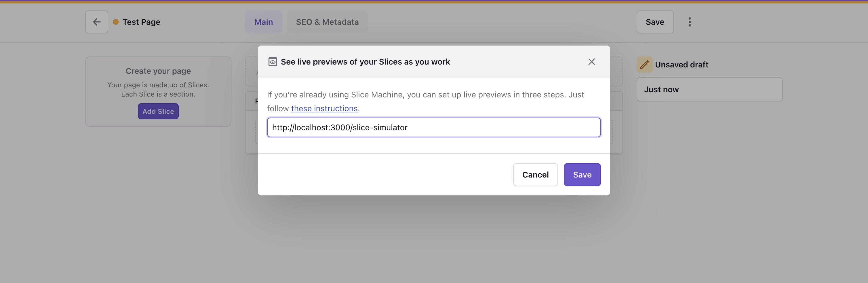Open the three-dot overflow menu

tap(689, 22)
